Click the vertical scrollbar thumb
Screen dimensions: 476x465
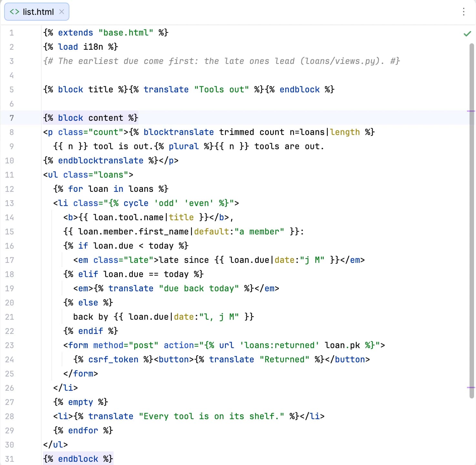[472, 221]
